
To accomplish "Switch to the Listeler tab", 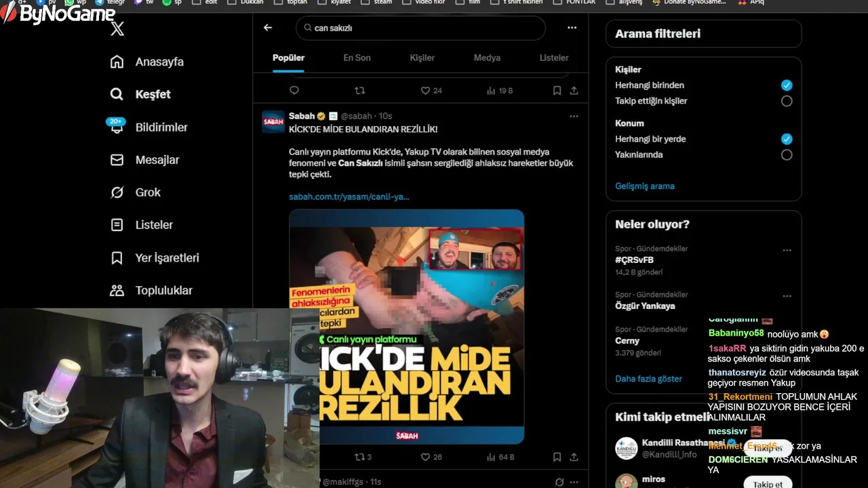I will (554, 58).
